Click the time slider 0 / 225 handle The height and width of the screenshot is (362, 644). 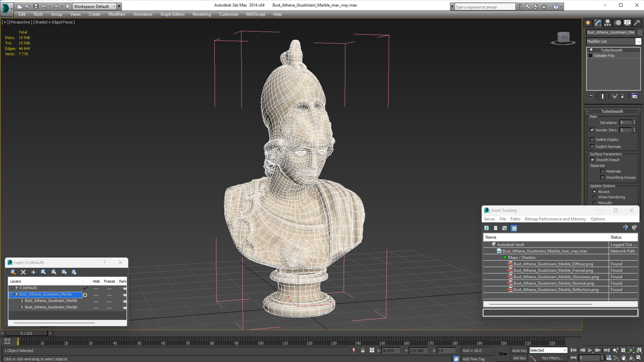coord(26,333)
